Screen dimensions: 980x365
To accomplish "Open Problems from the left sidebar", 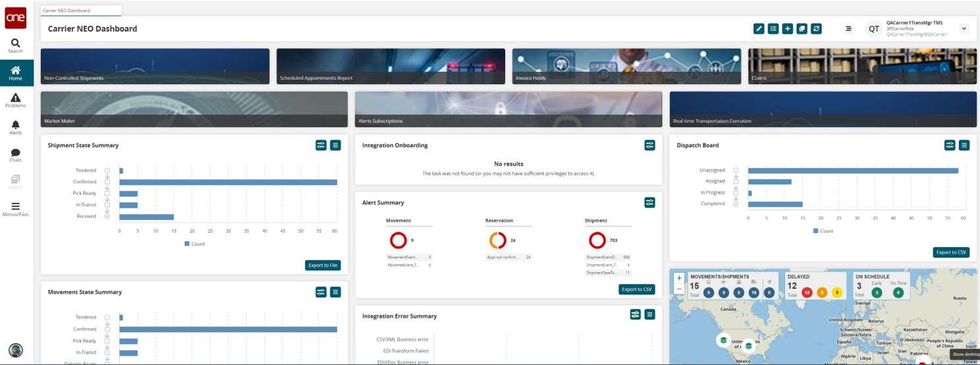I will (15, 101).
